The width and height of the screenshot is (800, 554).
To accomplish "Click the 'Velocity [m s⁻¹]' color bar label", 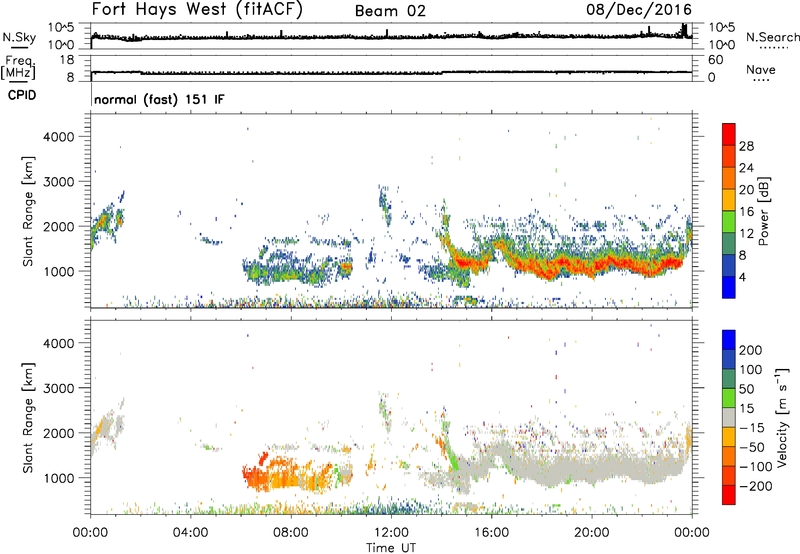I will pos(782,417).
